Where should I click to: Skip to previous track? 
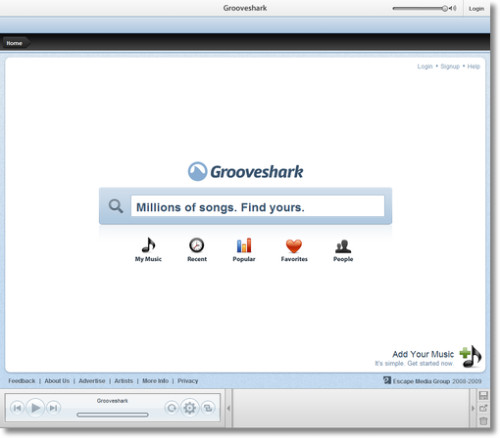click(x=17, y=408)
